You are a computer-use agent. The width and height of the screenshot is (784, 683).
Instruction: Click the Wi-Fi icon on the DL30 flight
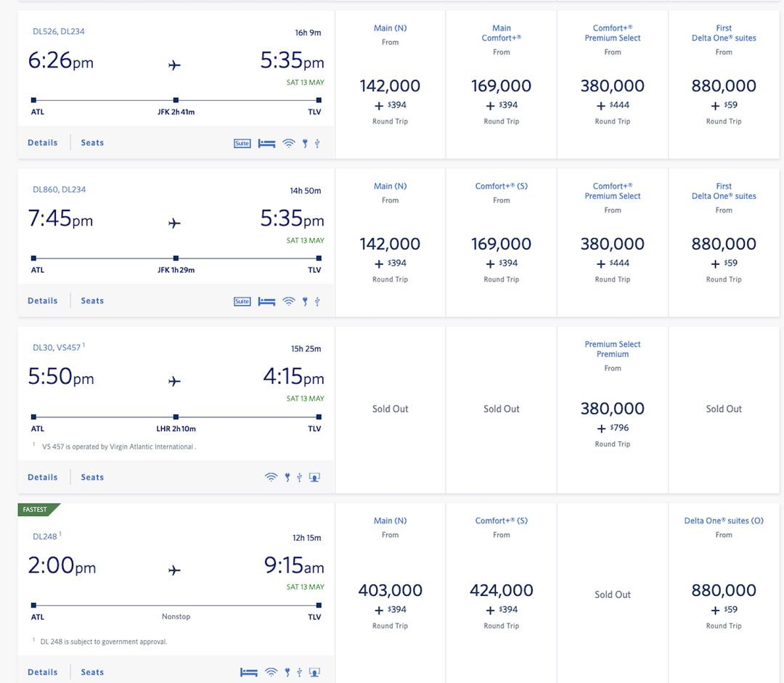pyautogui.click(x=271, y=477)
